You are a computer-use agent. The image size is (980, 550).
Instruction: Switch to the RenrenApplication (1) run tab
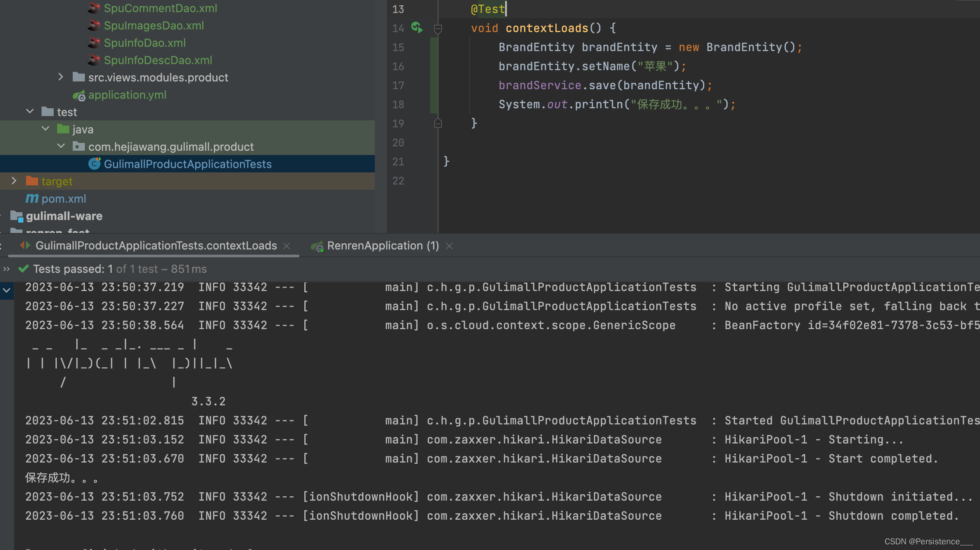pyautogui.click(x=383, y=246)
